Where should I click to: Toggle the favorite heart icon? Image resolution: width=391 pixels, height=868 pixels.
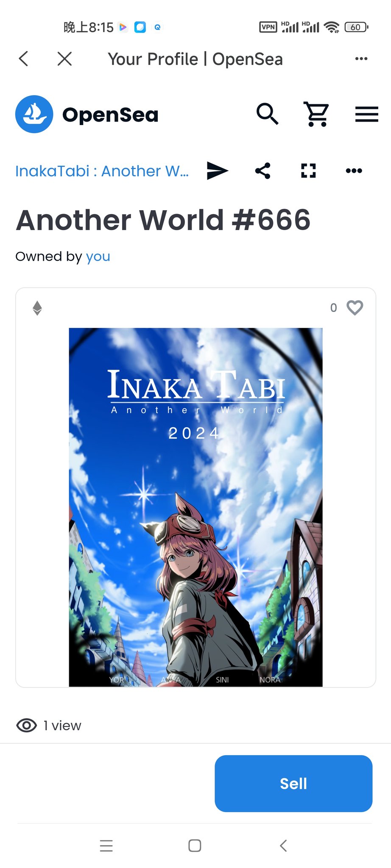pyautogui.click(x=355, y=308)
